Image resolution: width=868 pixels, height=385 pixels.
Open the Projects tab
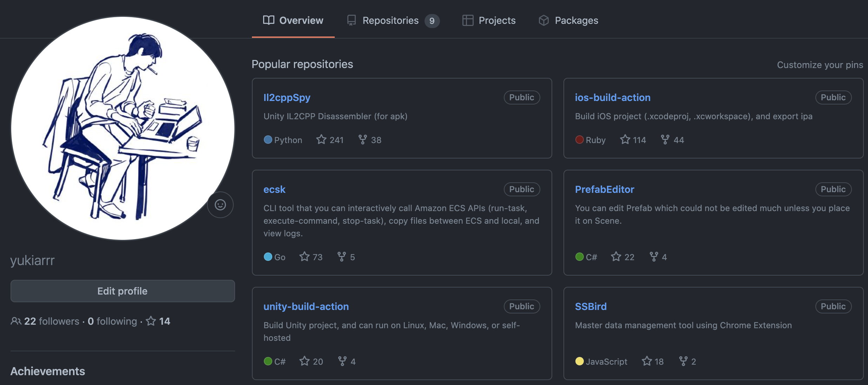(489, 20)
